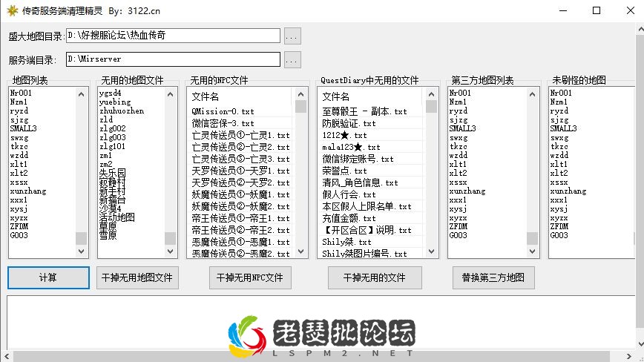Select 活动地图 in 无用的地图文件

(117, 217)
